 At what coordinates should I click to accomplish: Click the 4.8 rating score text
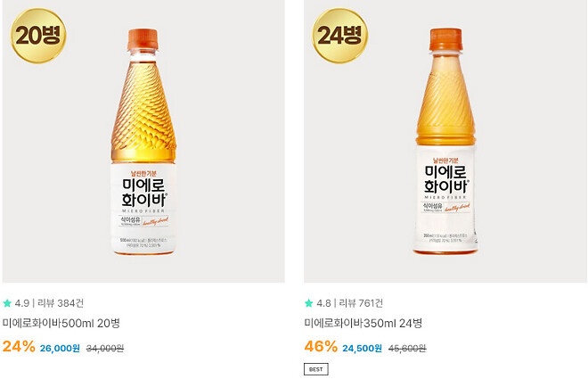(323, 303)
